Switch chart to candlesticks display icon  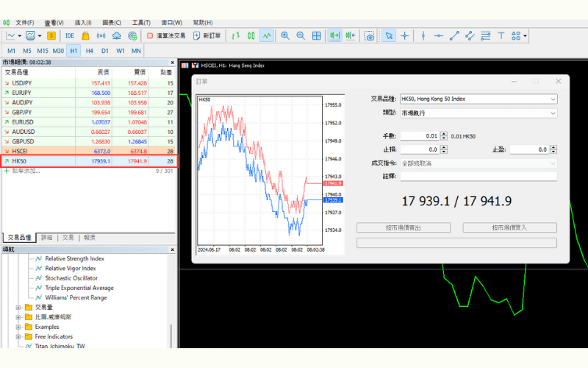pos(251,35)
